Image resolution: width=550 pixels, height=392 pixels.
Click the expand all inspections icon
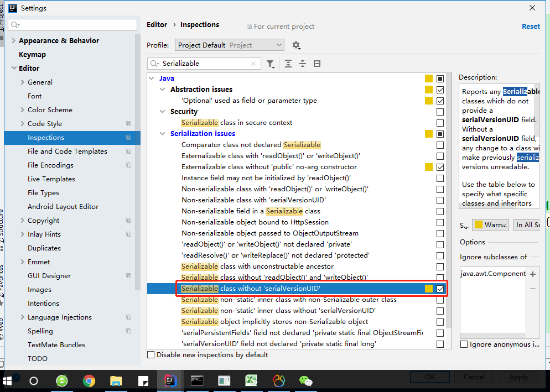click(x=288, y=64)
